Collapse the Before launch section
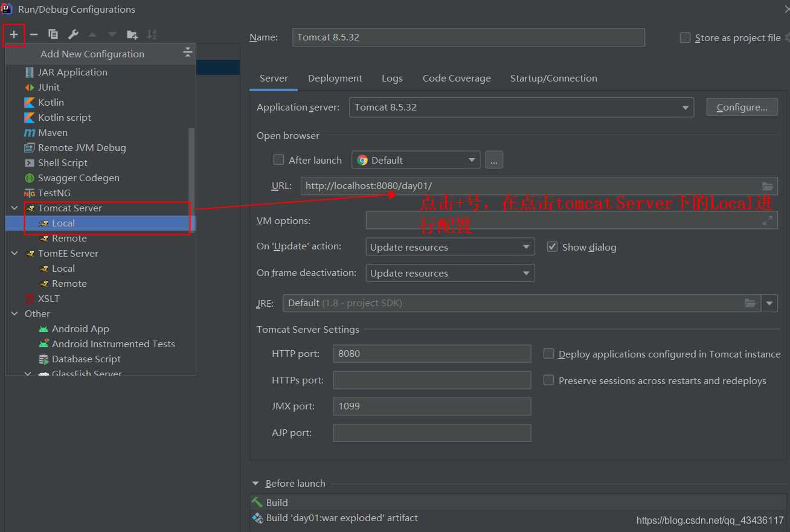The width and height of the screenshot is (790, 532). tap(256, 484)
